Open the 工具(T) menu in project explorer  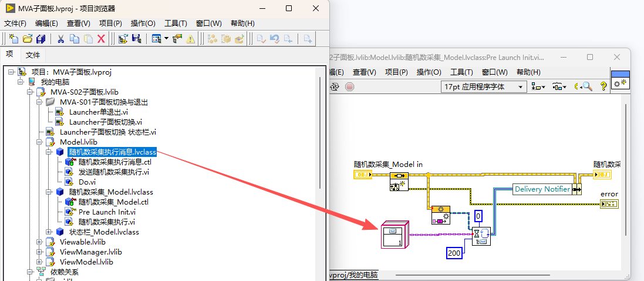tap(176, 24)
